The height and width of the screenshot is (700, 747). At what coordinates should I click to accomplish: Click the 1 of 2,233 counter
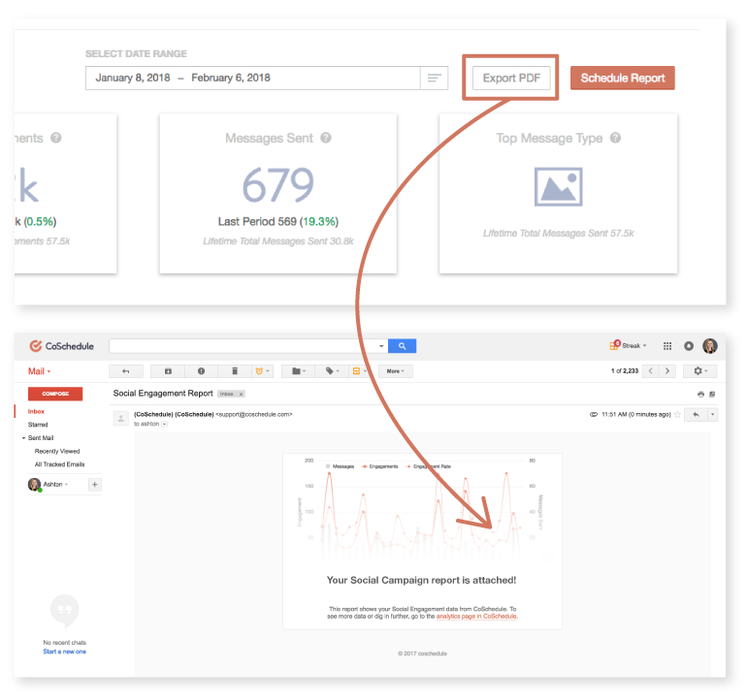[625, 371]
